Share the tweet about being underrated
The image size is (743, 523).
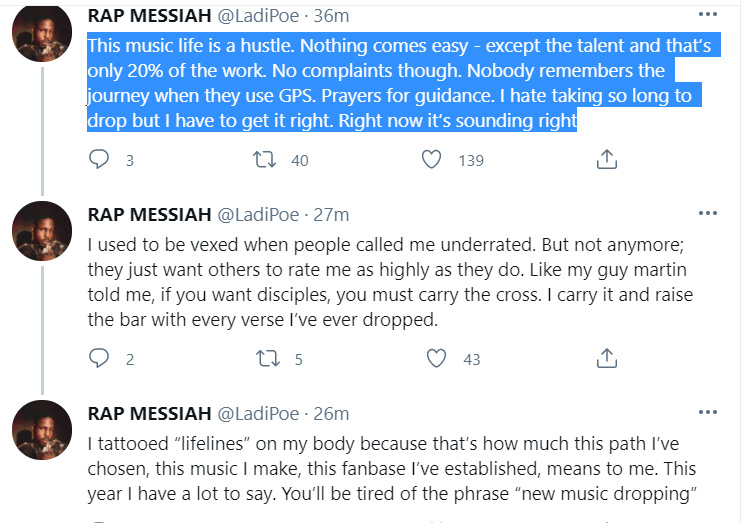pyautogui.click(x=605, y=357)
